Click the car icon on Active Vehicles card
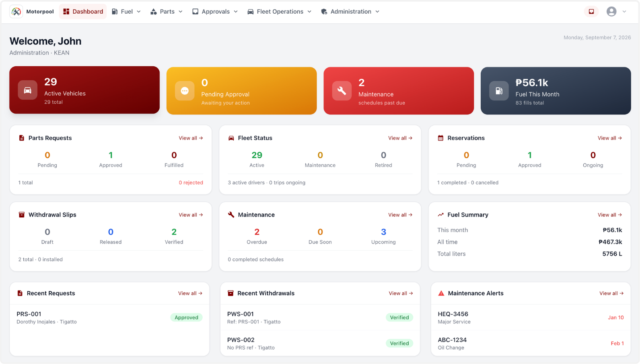The height and width of the screenshot is (364, 640). pos(28,90)
